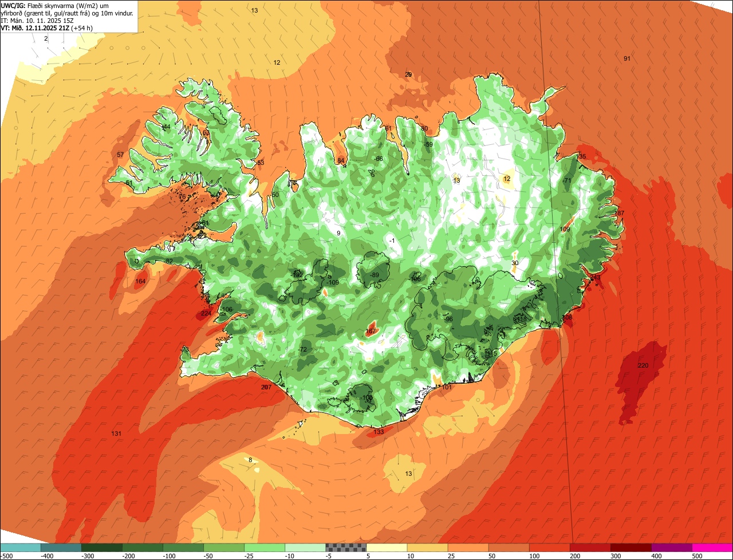Click the 84 value on the north coast fjord

tap(341, 160)
